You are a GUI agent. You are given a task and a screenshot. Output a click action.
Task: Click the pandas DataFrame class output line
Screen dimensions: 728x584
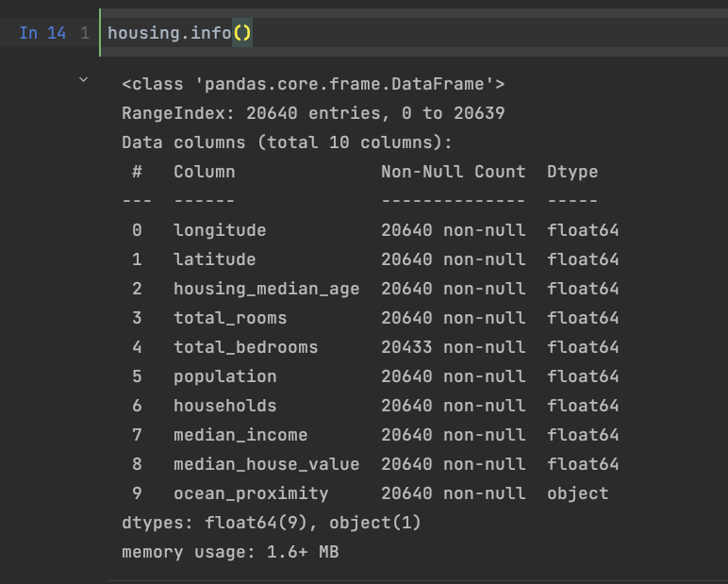click(313, 85)
